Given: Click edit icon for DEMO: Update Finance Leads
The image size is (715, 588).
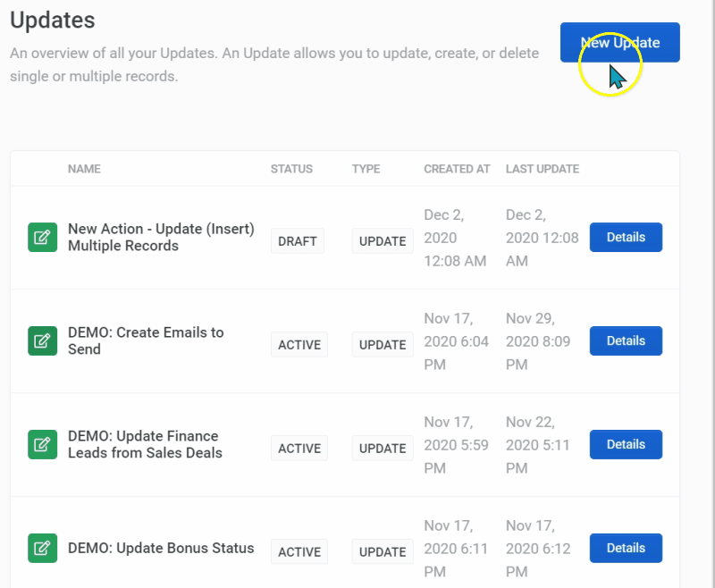Looking at the screenshot, I should click(x=42, y=445).
